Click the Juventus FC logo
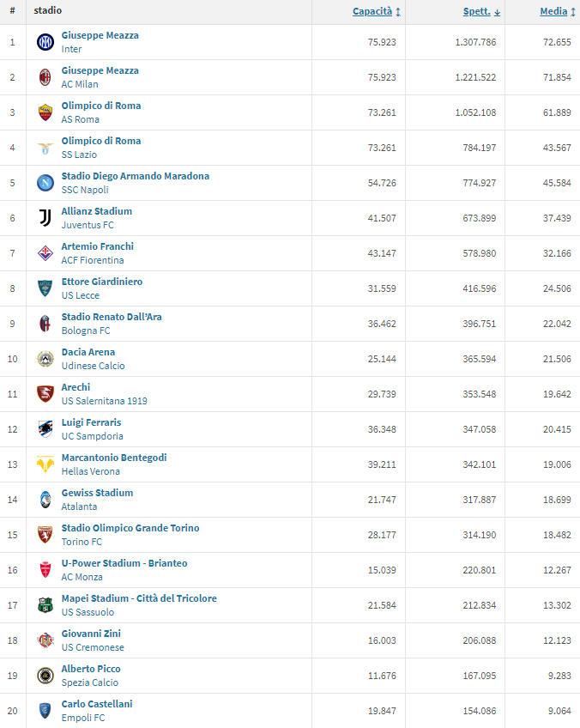The width and height of the screenshot is (580, 728). (45, 218)
